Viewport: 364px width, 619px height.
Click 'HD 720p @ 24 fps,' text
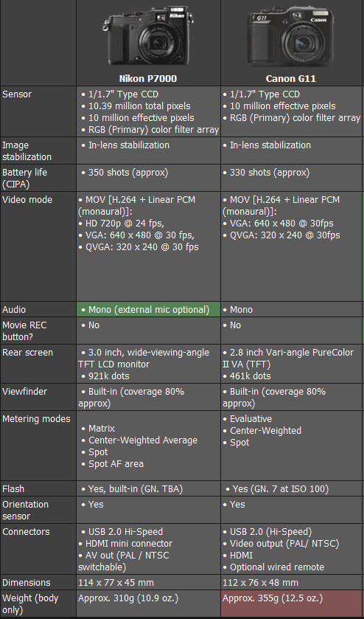(126, 224)
